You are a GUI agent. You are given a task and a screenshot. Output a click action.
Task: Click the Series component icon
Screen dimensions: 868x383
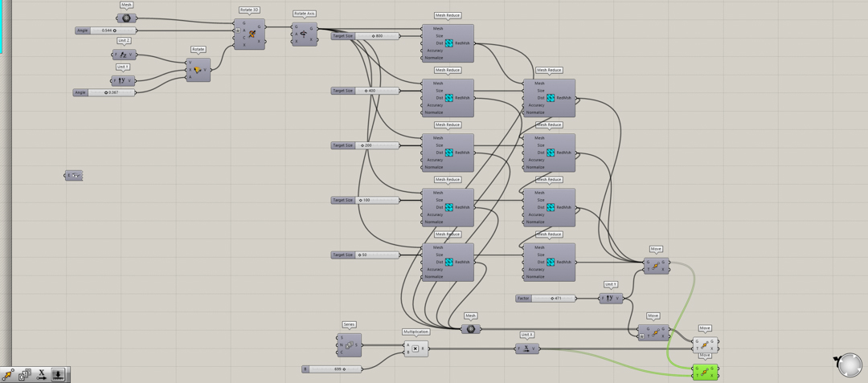point(350,345)
